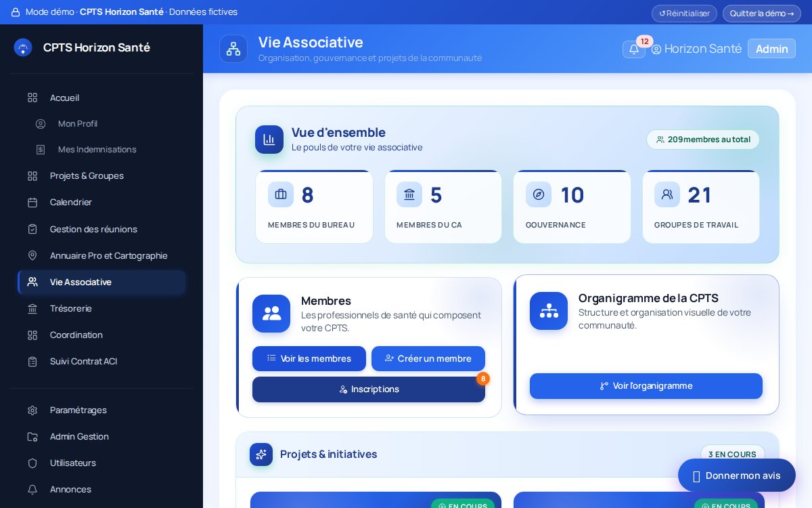
Task: Click the briefcase icon for Membres du bureau
Action: [x=281, y=194]
